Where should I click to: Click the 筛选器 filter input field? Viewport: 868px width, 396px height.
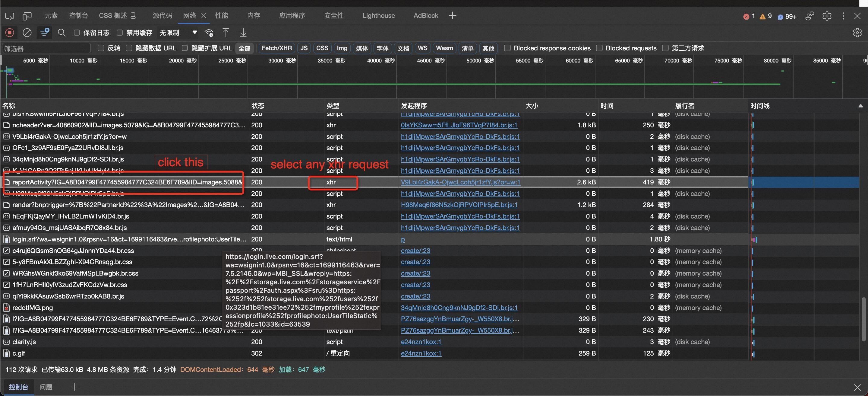tap(46, 48)
